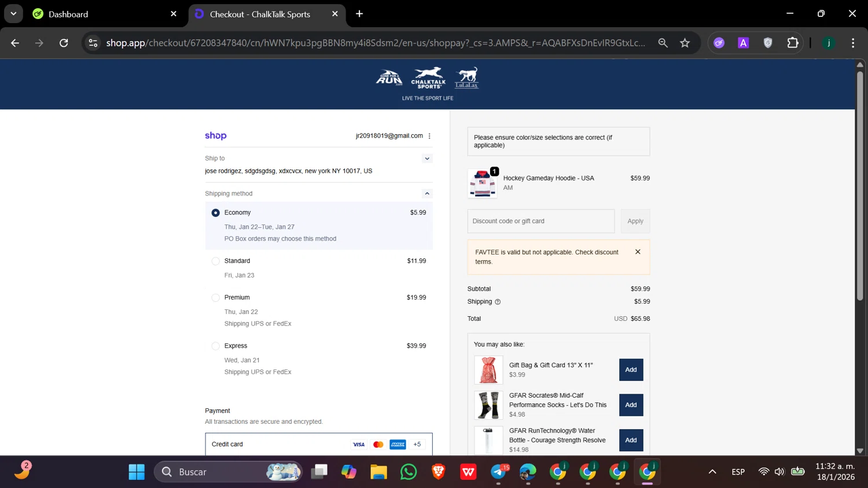Screen dimensions: 868x488
Task: Click the address bar URL
Action: [376, 43]
